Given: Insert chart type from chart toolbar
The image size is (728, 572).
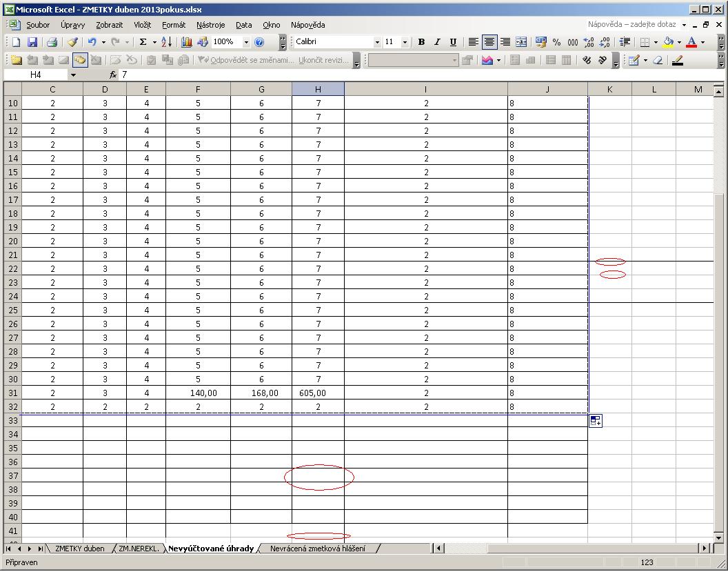Looking at the screenshot, I should coord(487,61).
